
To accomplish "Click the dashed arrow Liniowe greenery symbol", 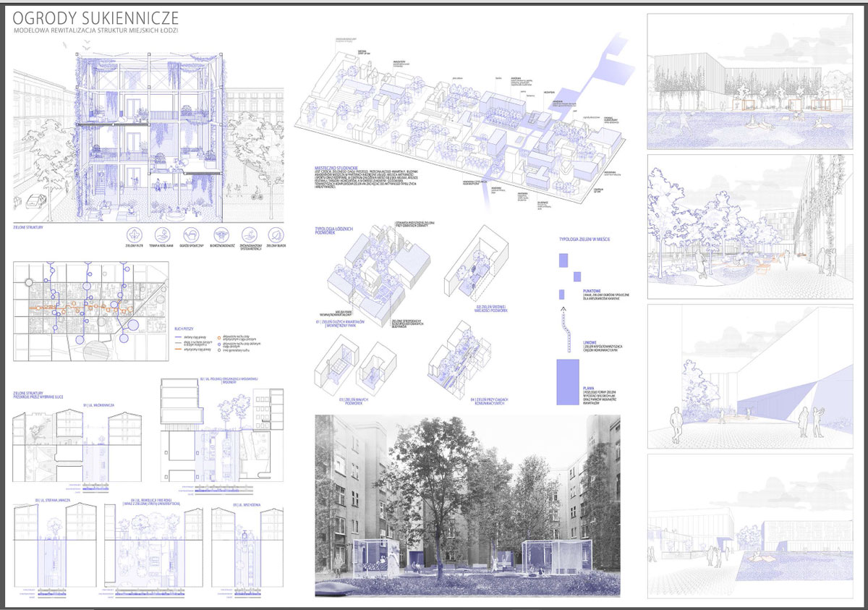I will 563,329.
